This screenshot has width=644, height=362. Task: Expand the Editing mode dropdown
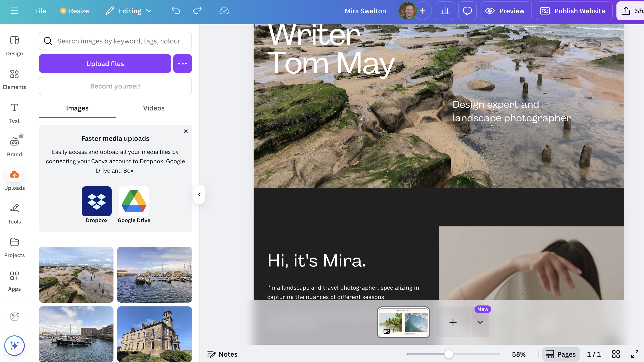point(129,11)
